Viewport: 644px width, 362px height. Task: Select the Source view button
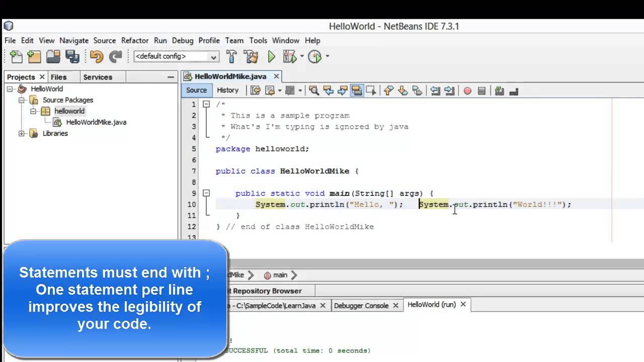coord(196,90)
